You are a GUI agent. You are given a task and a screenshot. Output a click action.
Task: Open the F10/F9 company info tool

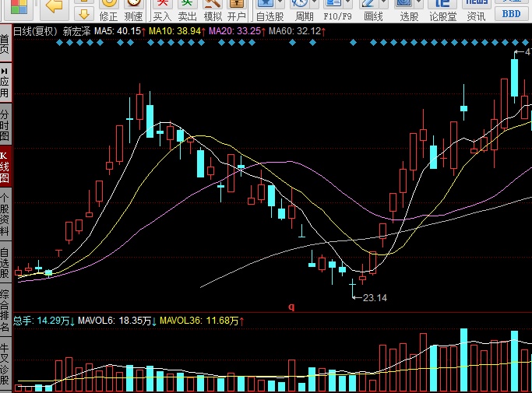337,11
